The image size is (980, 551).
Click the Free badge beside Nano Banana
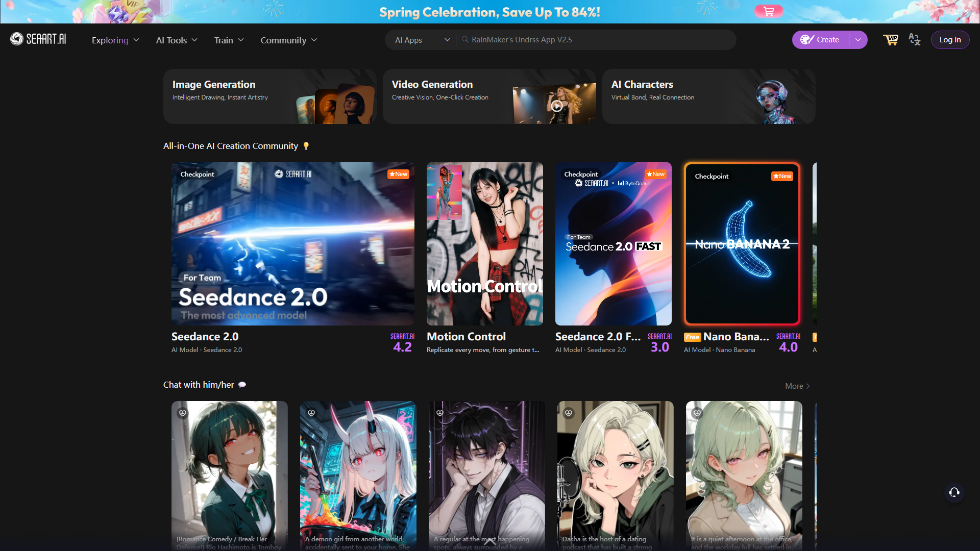click(692, 337)
